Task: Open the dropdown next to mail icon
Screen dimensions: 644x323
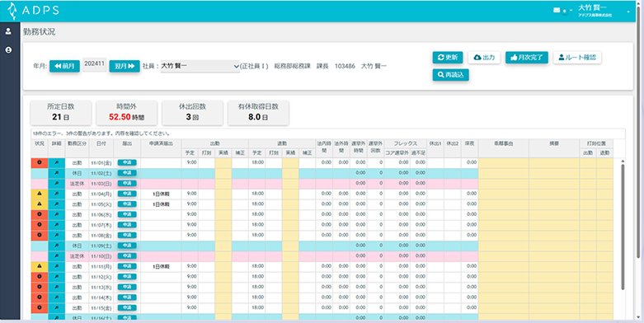Action: 571,11
